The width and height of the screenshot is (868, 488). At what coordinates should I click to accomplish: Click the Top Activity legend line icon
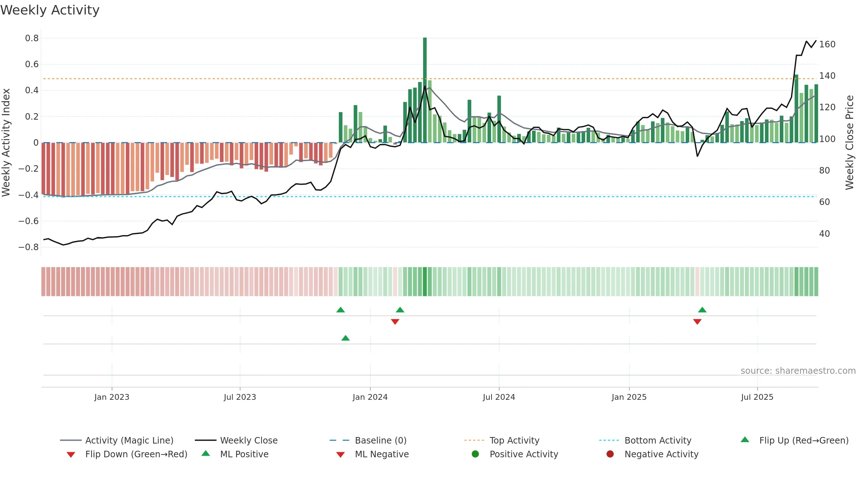pyautogui.click(x=474, y=440)
